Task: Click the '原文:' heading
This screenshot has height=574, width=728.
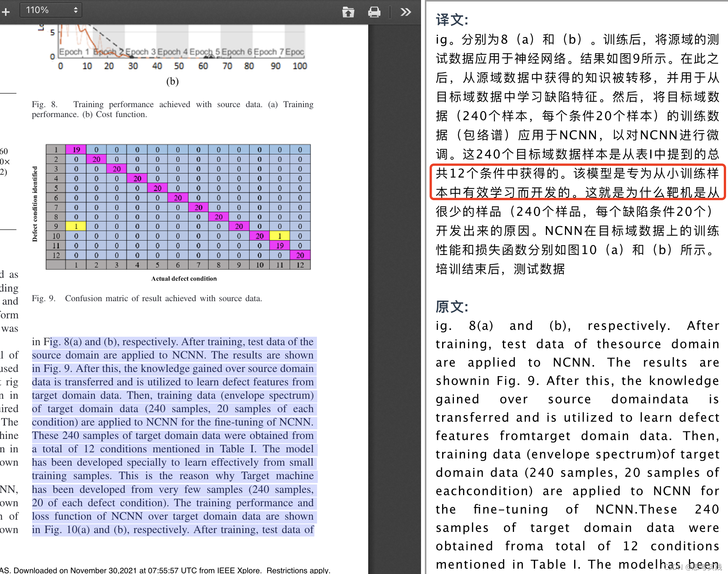Action: [x=452, y=307]
